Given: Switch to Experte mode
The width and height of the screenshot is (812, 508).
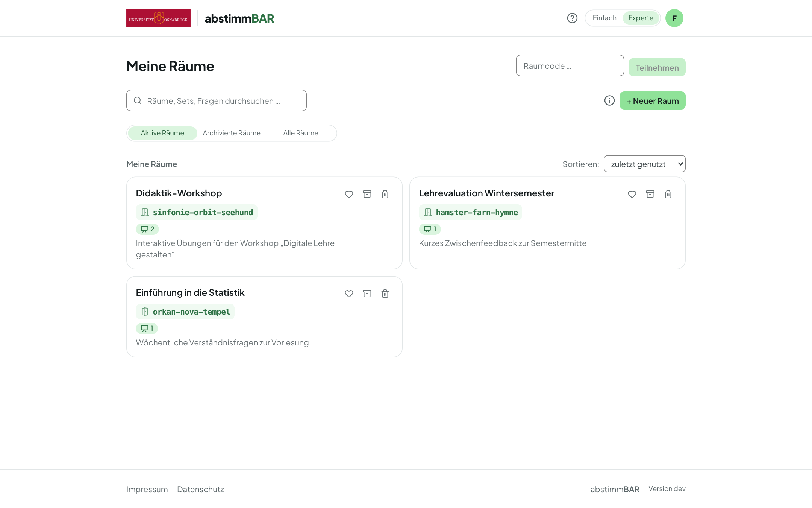Looking at the screenshot, I should [641, 18].
